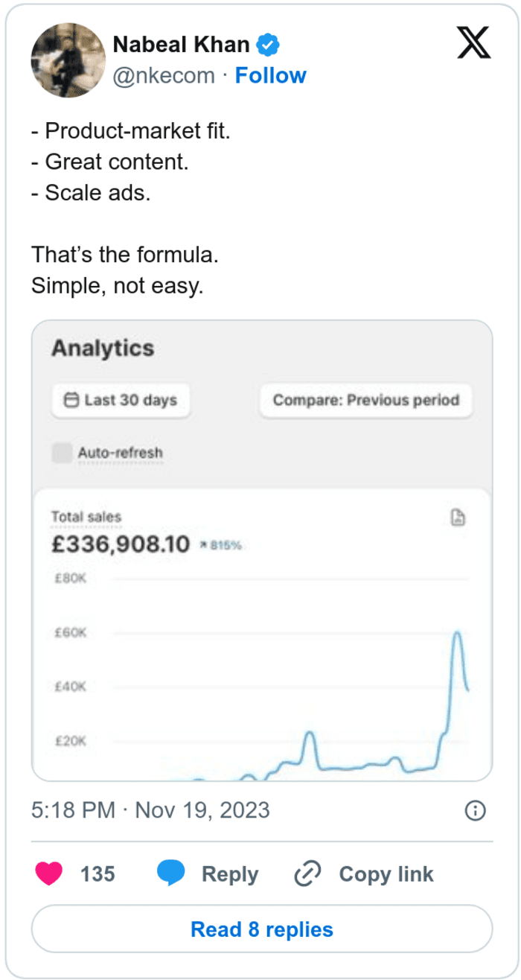This screenshot has height=980, width=521.
Task: Click the X logo icon
Action: tap(473, 45)
